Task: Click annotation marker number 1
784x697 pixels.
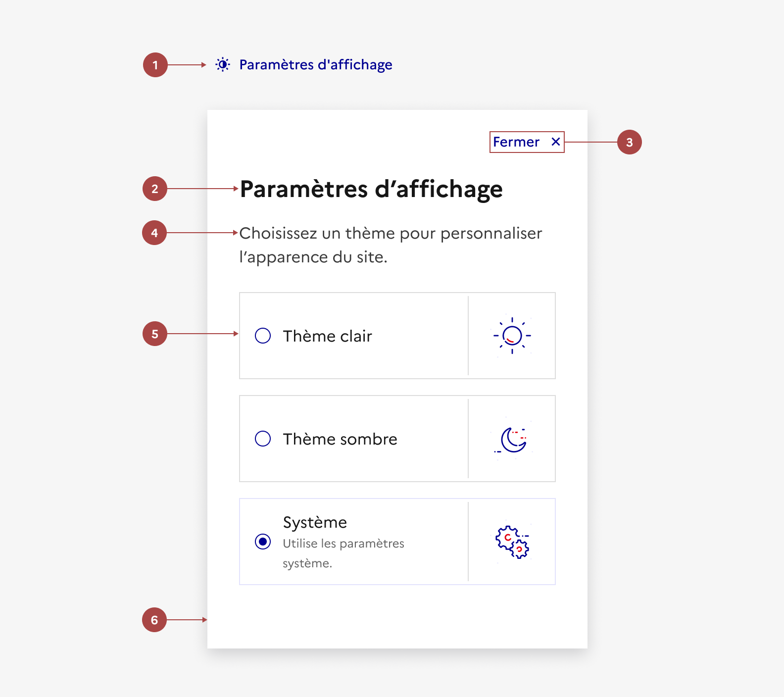Action: (x=155, y=65)
